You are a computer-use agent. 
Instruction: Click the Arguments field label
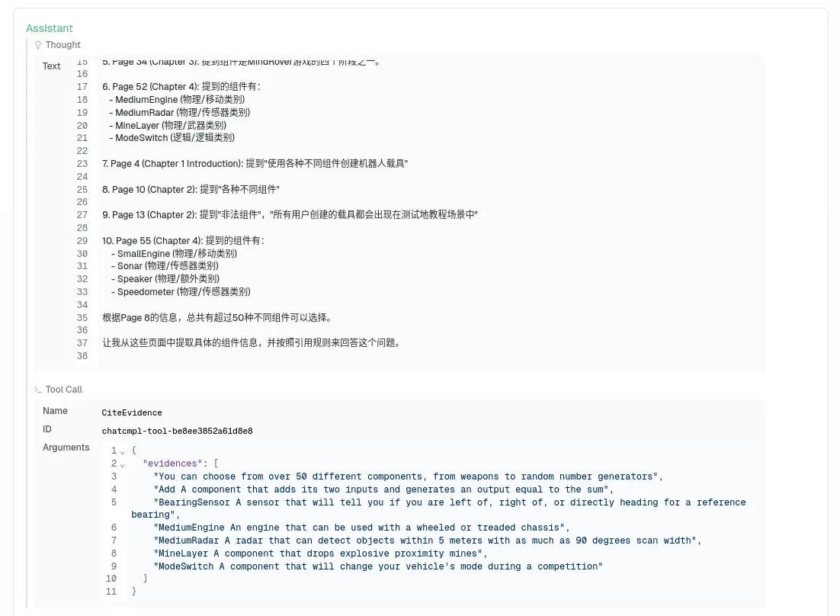click(x=66, y=448)
